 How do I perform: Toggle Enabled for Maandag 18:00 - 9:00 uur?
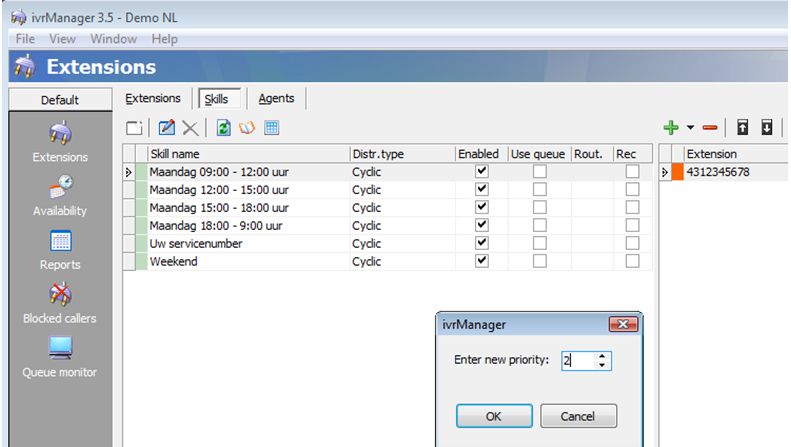[x=482, y=225]
